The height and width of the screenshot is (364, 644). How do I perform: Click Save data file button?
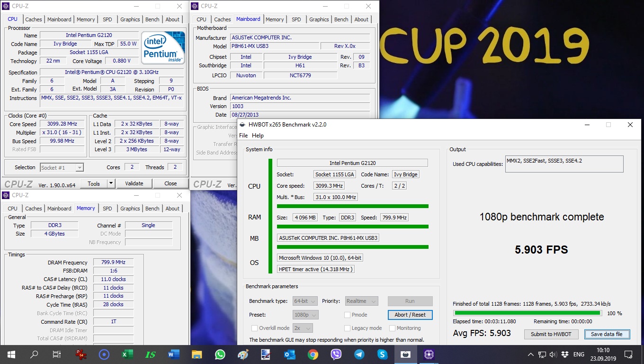coord(607,334)
